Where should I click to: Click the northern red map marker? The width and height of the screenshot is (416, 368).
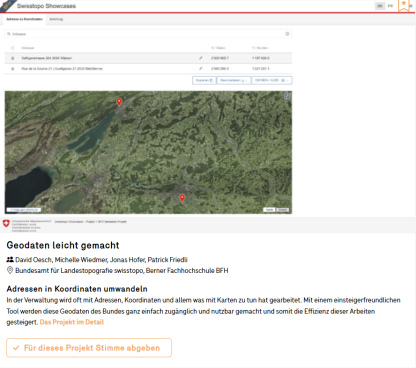119,102
